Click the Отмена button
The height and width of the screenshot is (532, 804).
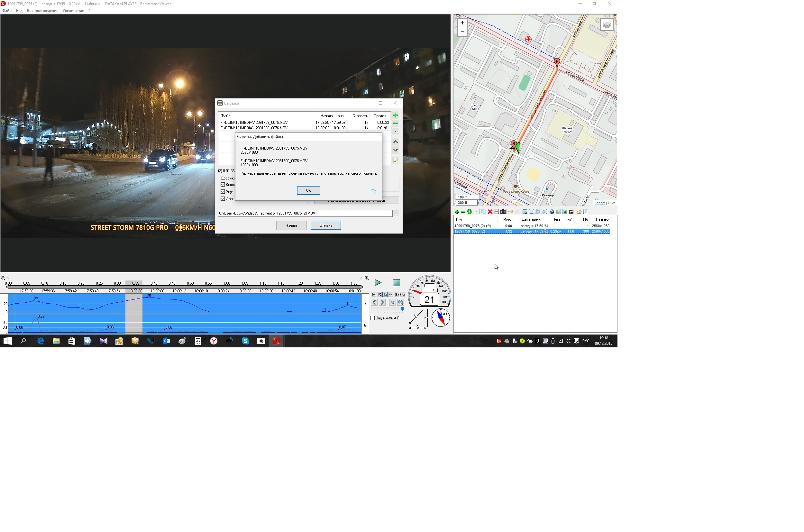(326, 225)
